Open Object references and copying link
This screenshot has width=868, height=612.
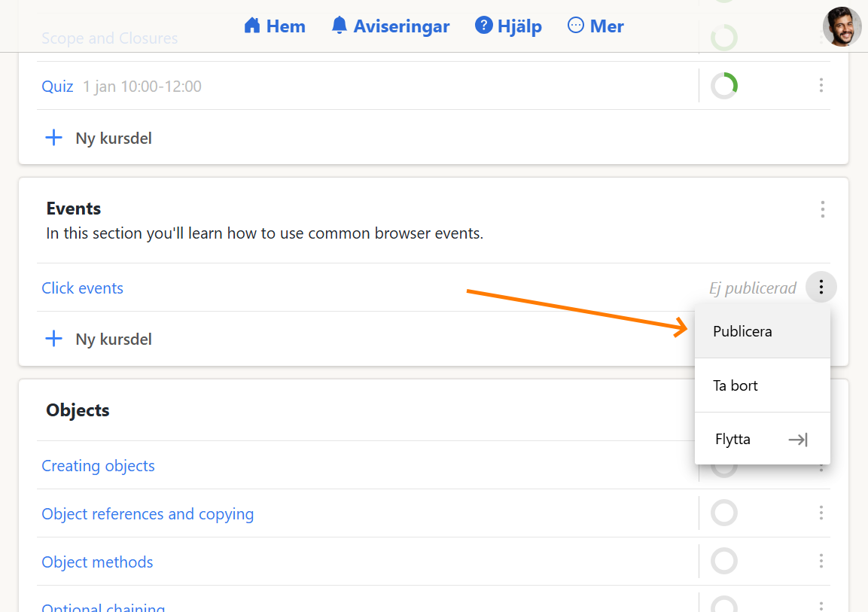tap(148, 514)
